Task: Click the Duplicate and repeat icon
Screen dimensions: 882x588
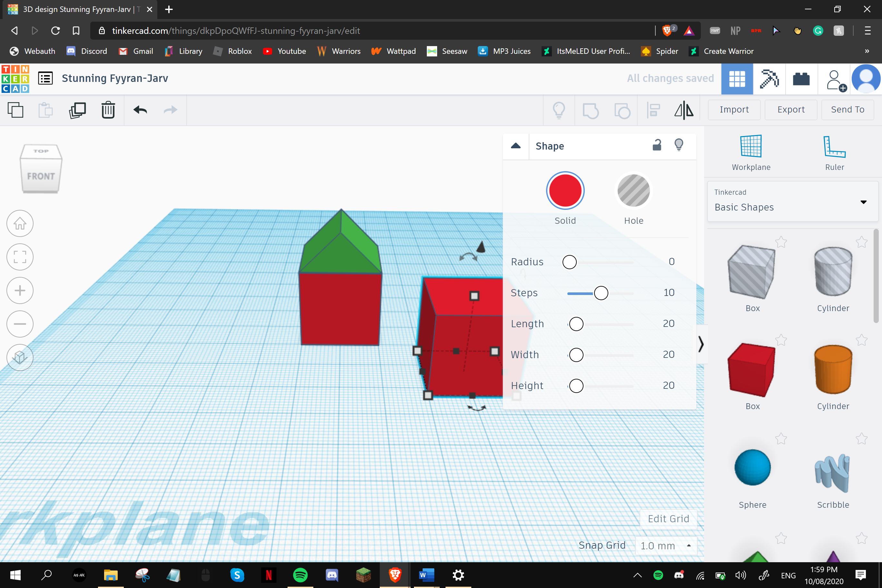Action: [x=77, y=110]
